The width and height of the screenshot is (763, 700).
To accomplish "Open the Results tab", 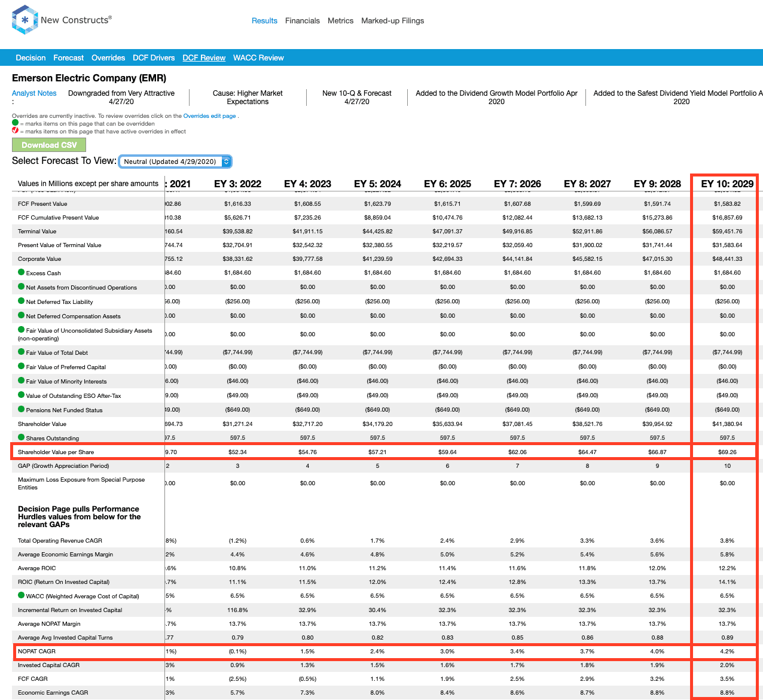I will point(264,21).
